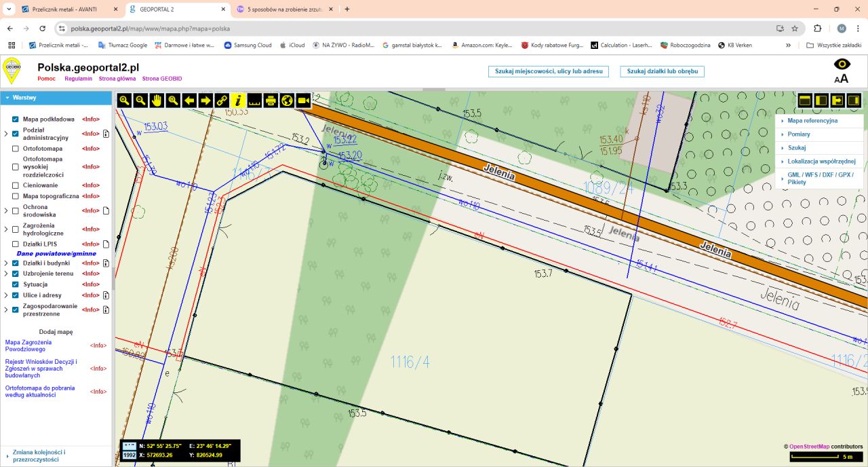
Task: Open document icon for Zagospodarowanie przestrzenne
Action: 106,310
